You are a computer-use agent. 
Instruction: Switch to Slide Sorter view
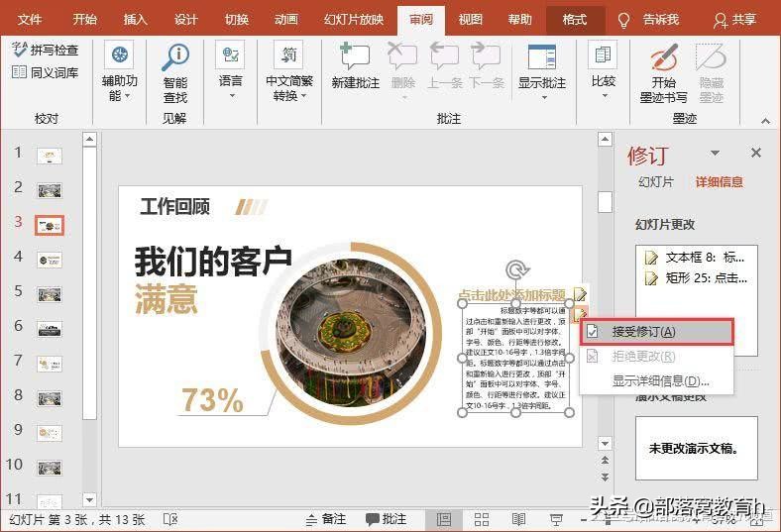coord(481,519)
